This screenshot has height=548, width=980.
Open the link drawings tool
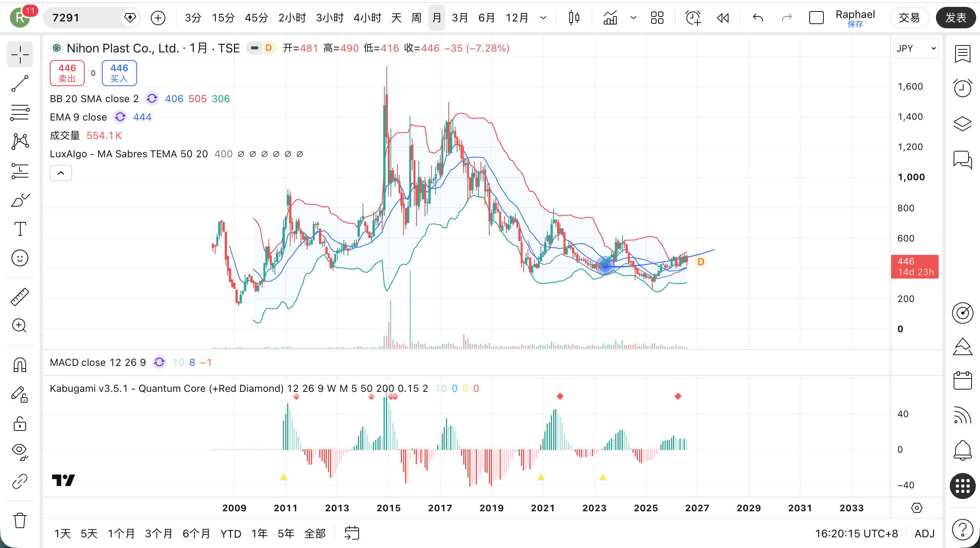20,481
